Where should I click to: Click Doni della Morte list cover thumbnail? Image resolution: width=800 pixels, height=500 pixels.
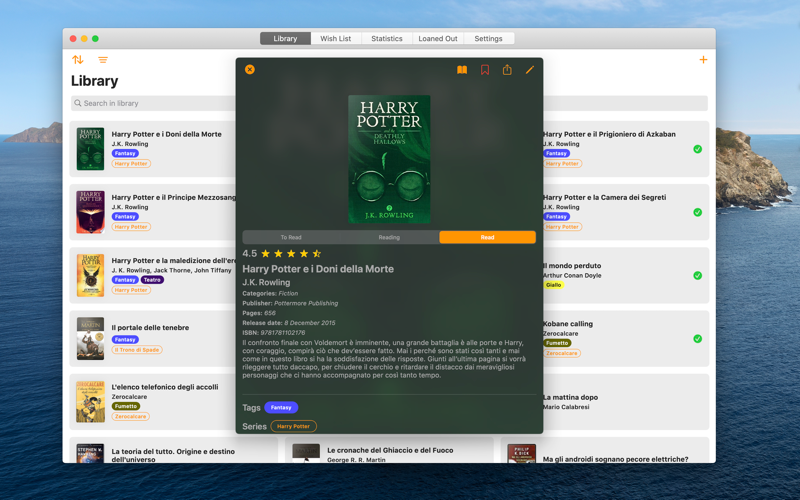(x=90, y=149)
